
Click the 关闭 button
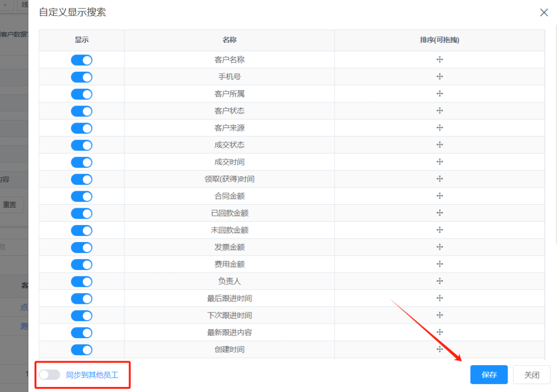click(532, 375)
